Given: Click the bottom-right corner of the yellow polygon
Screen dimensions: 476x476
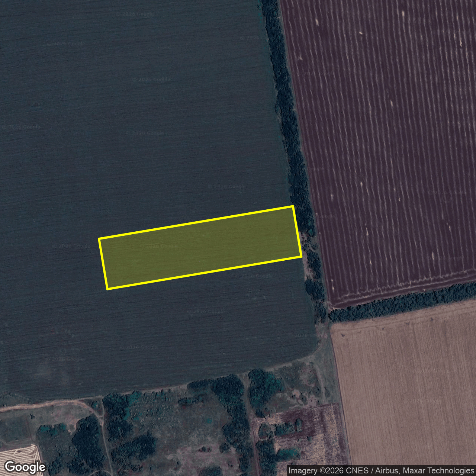Looking at the screenshot, I should pos(301,256).
